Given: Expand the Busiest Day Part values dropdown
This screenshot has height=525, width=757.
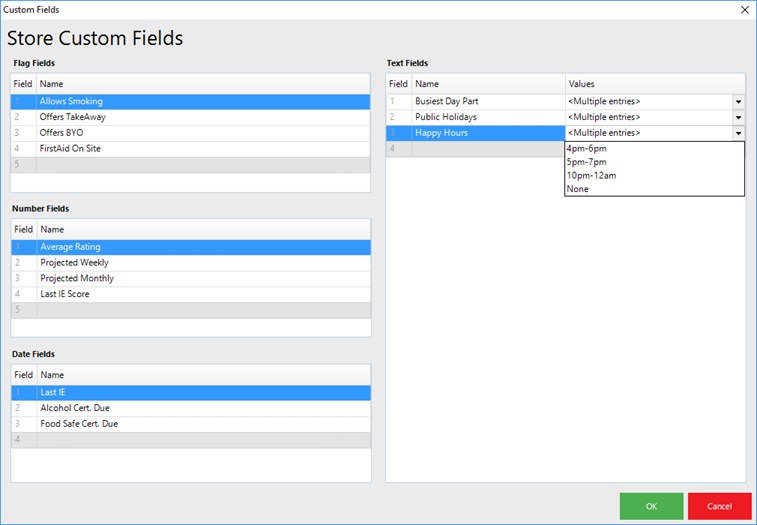Looking at the screenshot, I should coord(738,101).
